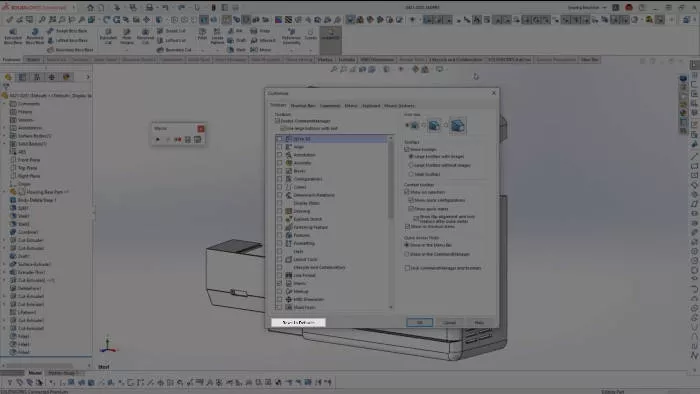Image resolution: width=700 pixels, height=394 pixels.
Task: Open the DisplayManager tab icon
Action: (67, 77)
